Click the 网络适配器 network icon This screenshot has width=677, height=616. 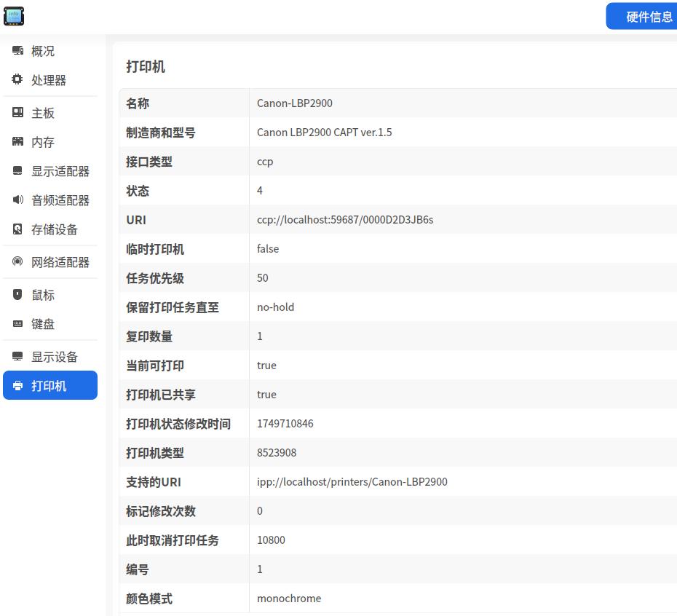17,261
